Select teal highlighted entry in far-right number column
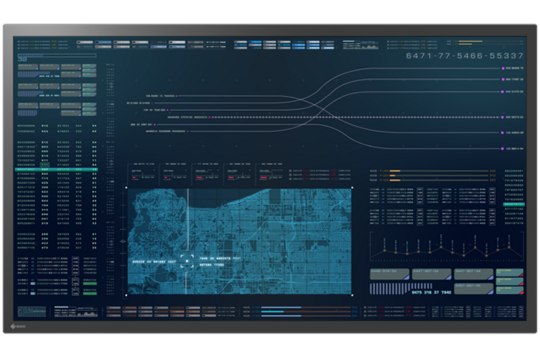540x360 pixels. point(513,204)
